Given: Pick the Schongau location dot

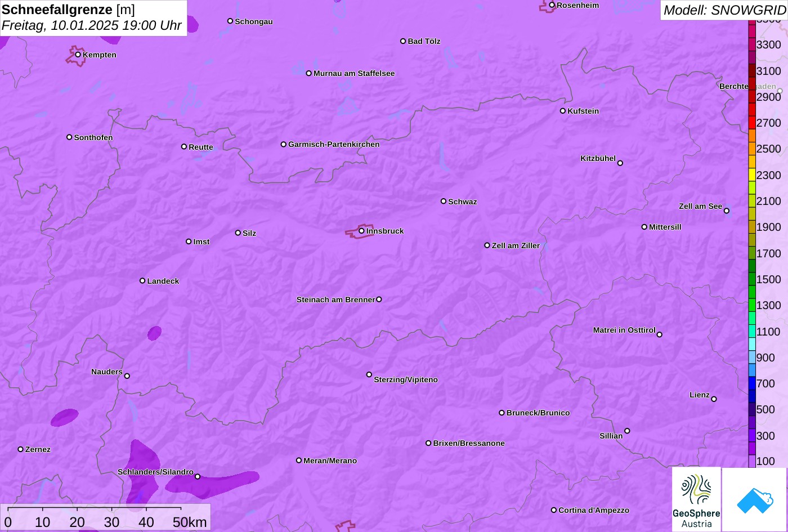Looking at the screenshot, I should 230,21.
